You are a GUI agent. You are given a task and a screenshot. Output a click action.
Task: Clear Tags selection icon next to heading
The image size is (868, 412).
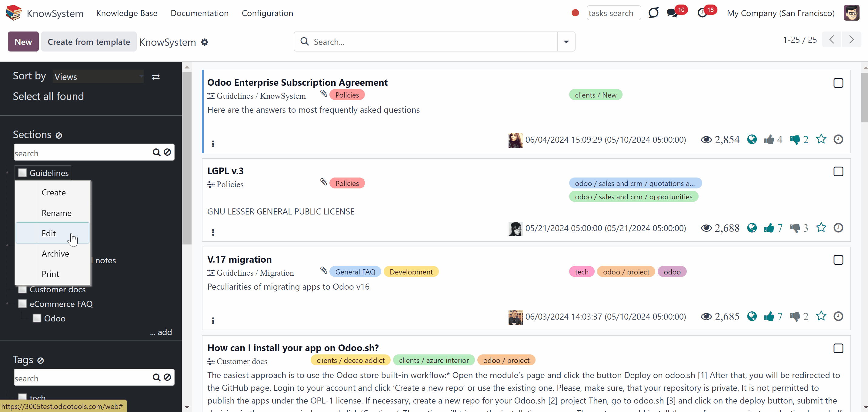click(x=40, y=360)
